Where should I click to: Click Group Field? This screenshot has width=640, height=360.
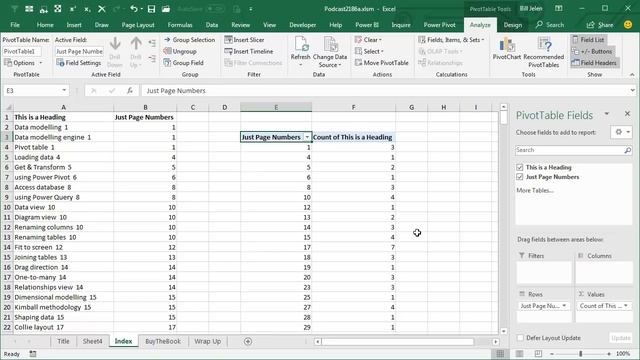click(183, 63)
